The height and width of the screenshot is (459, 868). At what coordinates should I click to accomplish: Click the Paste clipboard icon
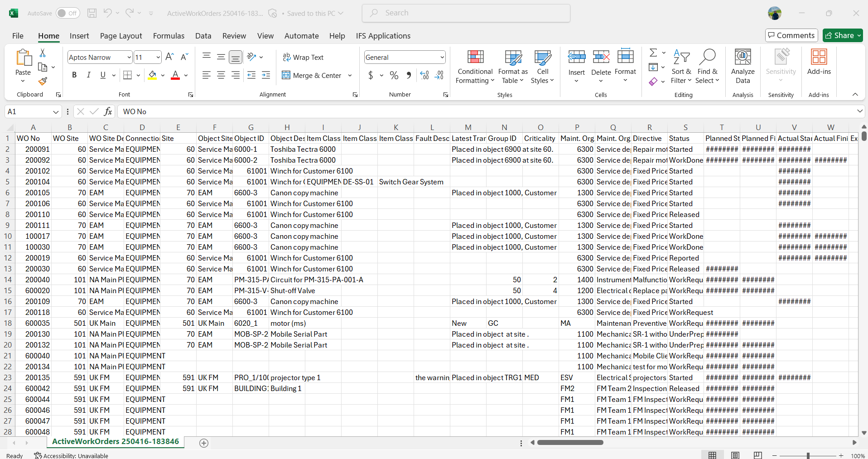coord(23,58)
